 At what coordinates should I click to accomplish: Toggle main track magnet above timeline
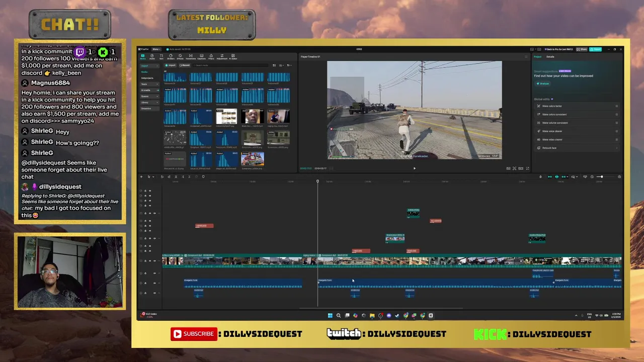(x=550, y=176)
